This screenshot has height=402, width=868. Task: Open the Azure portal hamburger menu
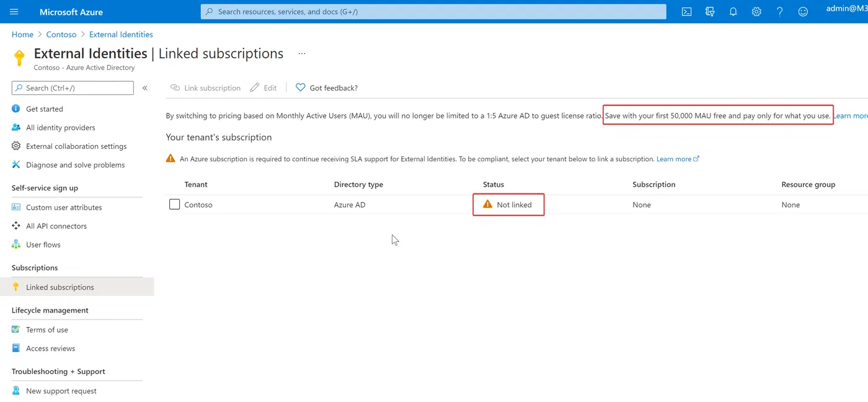[x=14, y=12]
